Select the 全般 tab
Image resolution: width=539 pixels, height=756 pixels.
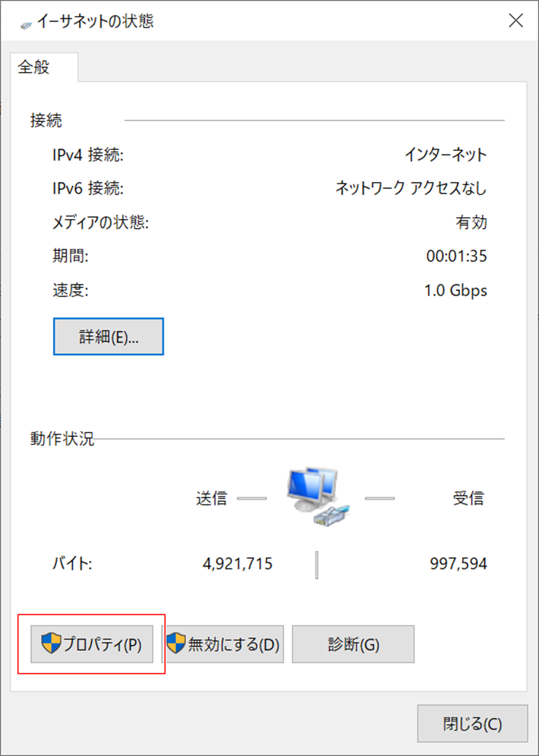[x=34, y=67]
